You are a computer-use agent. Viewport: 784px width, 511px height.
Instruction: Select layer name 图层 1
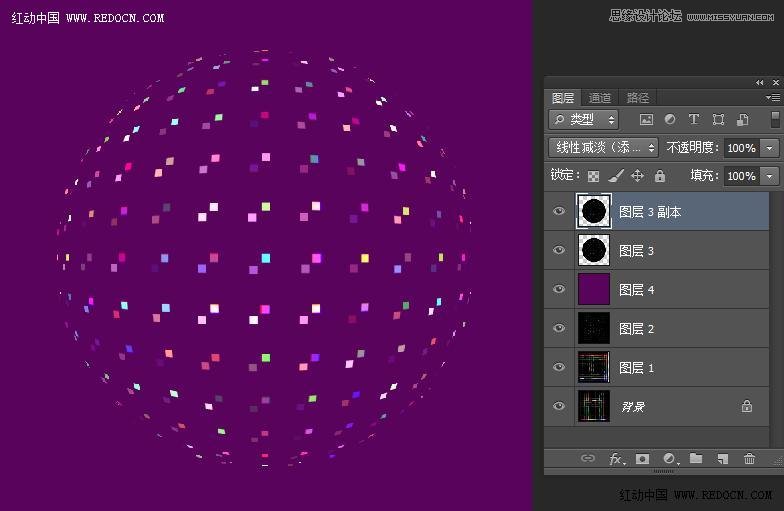click(636, 368)
